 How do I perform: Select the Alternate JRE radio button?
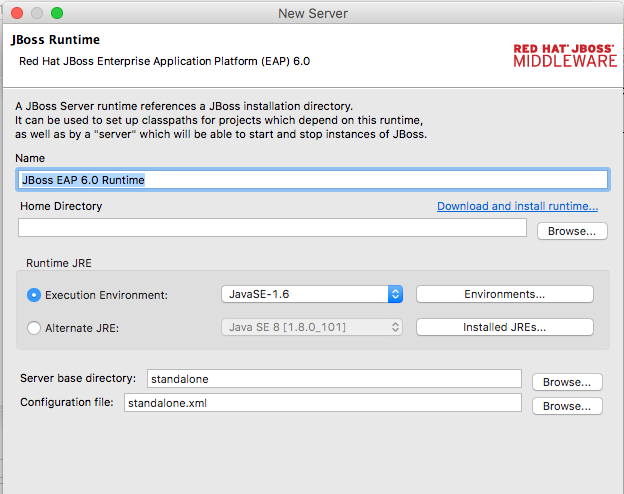(35, 327)
